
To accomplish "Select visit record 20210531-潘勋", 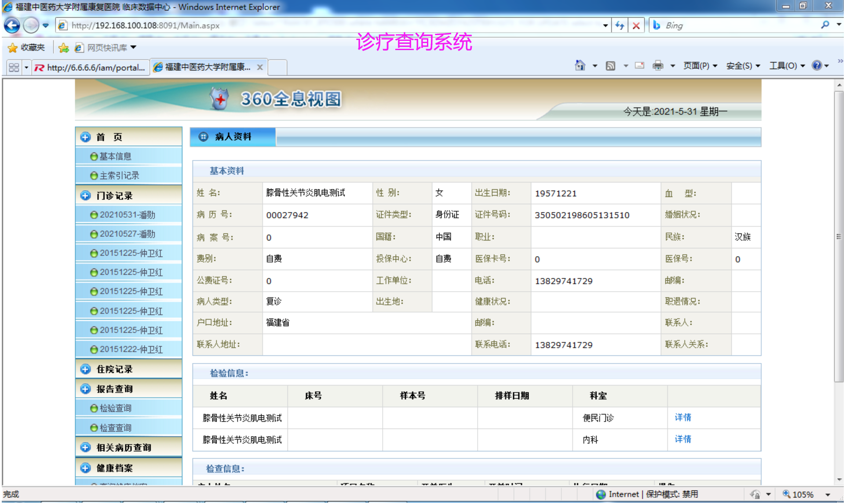I will (x=127, y=215).
